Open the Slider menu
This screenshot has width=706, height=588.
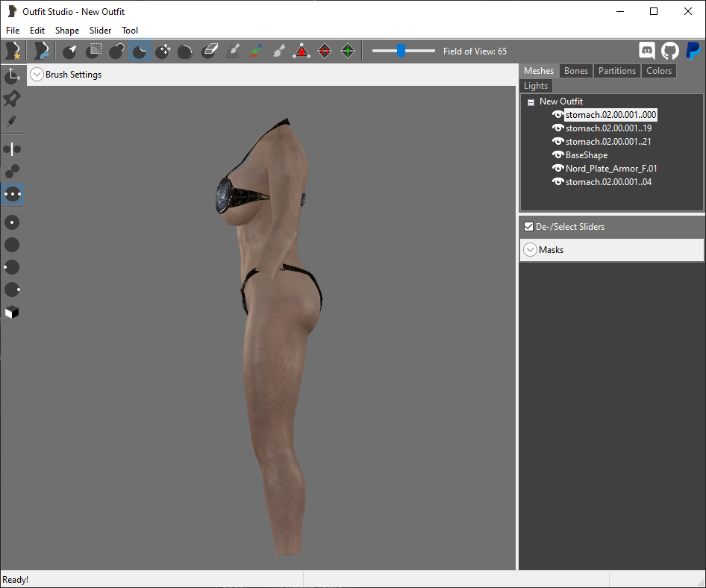tap(100, 30)
